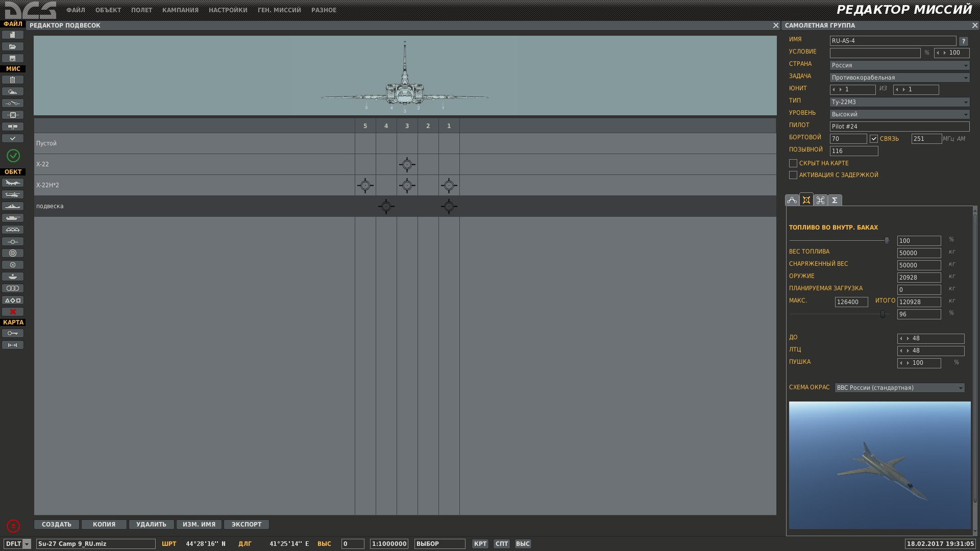The width and height of the screenshot is (980, 551).
Task: Open the КАМПАНИЯ menu
Action: (x=180, y=10)
